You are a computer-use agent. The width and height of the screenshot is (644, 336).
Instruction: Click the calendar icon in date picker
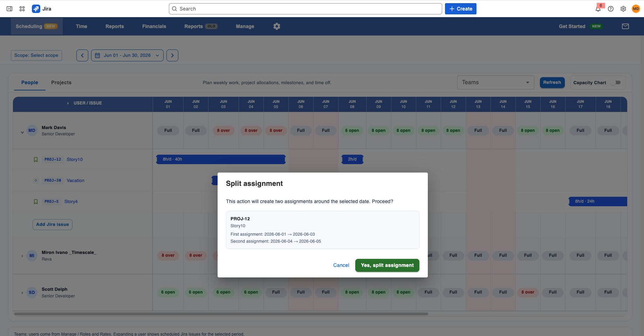point(97,55)
